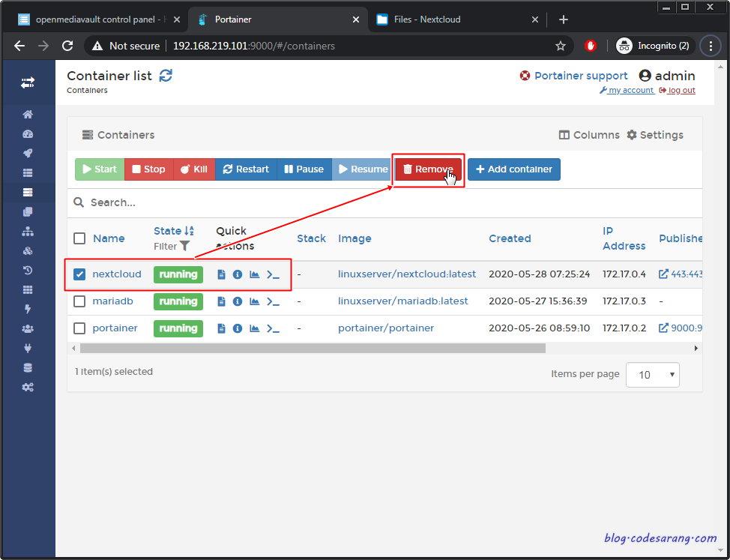The image size is (730, 560).
Task: Open Extensions bolt icon in sidebar
Action: [28, 309]
